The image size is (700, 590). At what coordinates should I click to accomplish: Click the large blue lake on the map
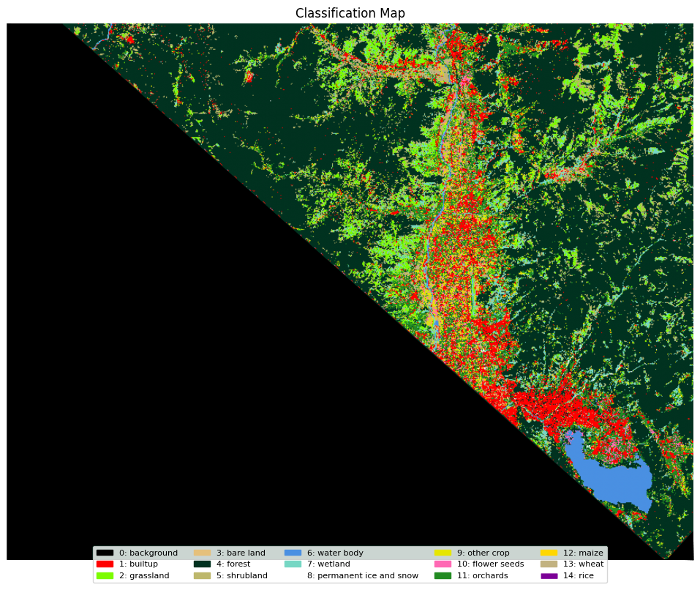point(613,479)
